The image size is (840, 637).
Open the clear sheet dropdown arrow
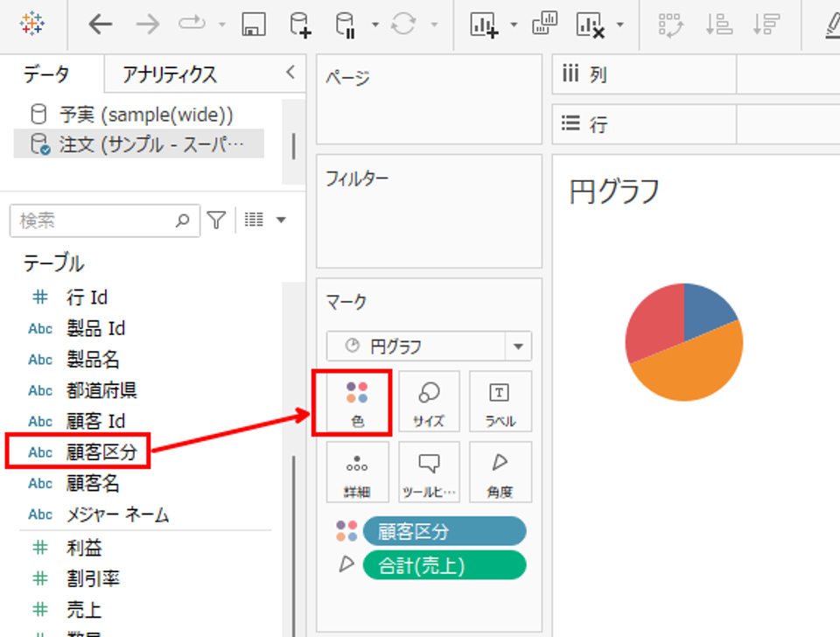point(619,24)
